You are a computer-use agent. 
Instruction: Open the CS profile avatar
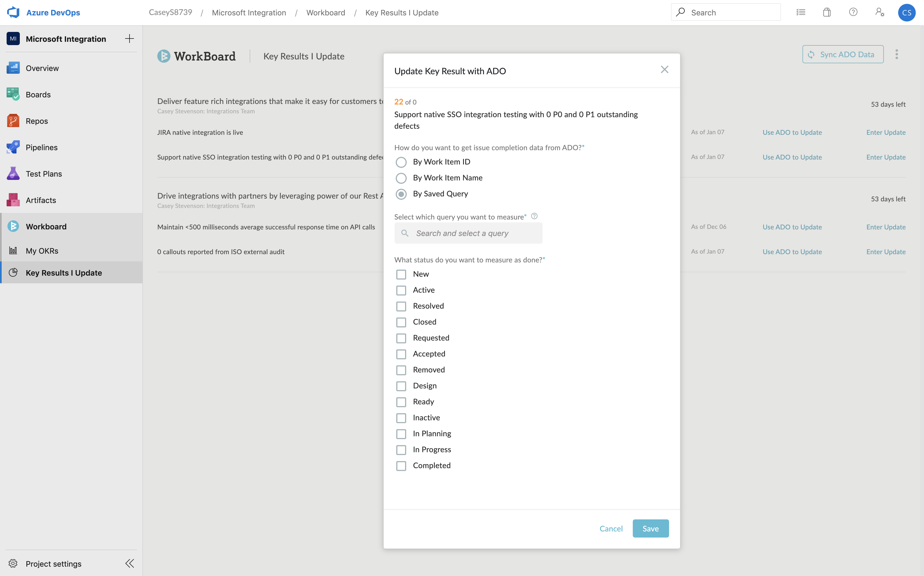[x=907, y=13]
